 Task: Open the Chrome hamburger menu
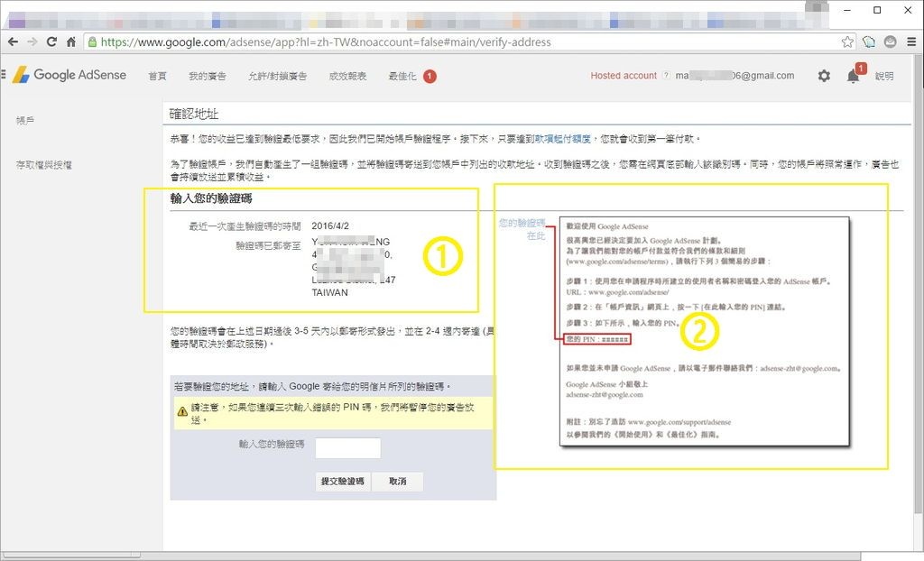911,41
